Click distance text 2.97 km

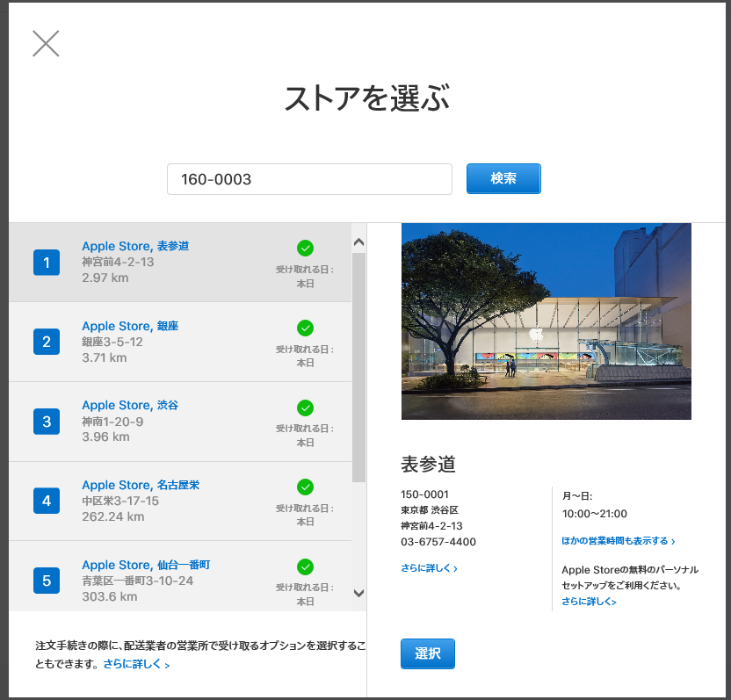click(105, 278)
